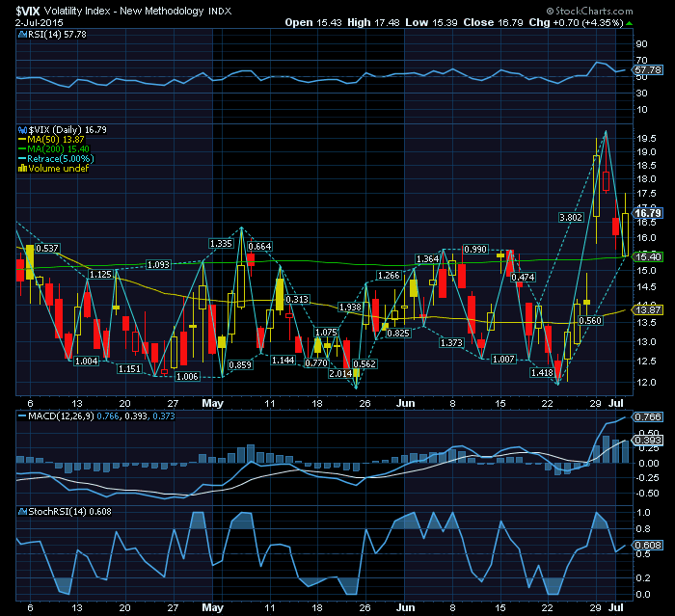Click the 16.79 last price axis tag

click(x=648, y=213)
